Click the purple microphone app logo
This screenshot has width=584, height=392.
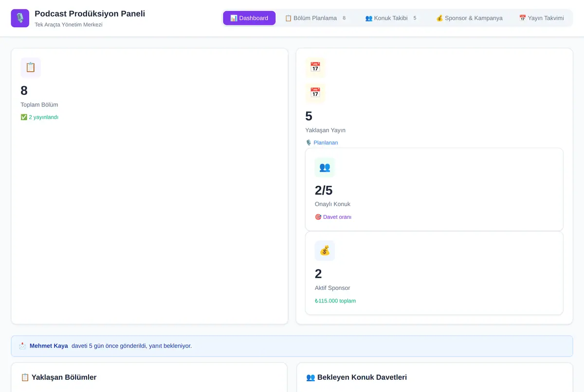coord(20,18)
